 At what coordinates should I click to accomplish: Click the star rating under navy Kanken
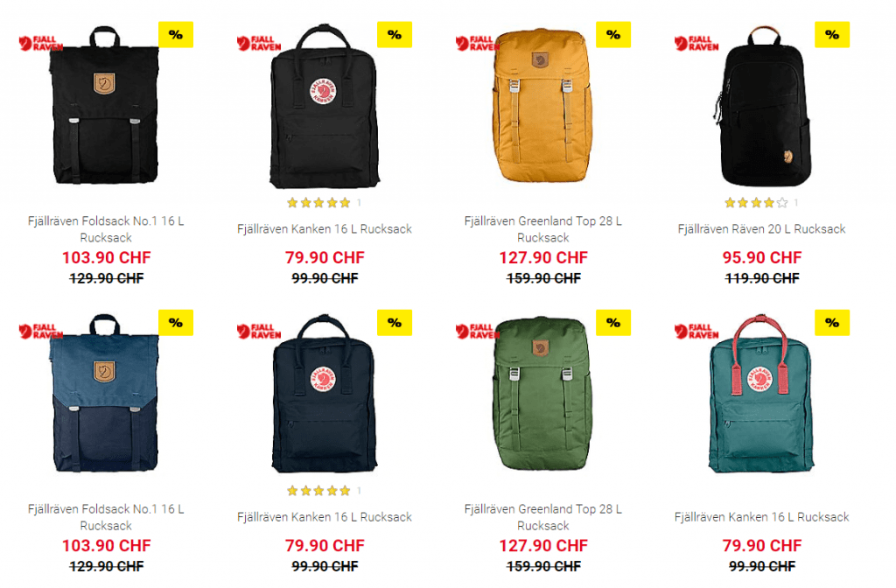point(318,490)
